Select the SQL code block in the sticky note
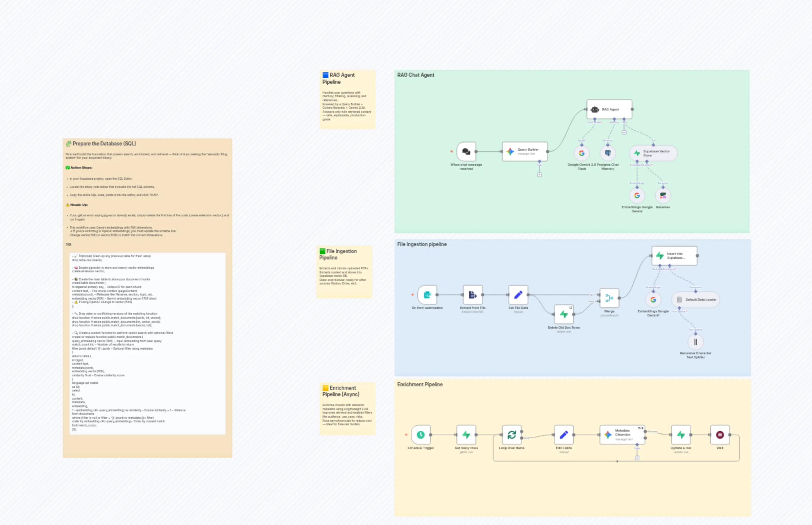 148,341
